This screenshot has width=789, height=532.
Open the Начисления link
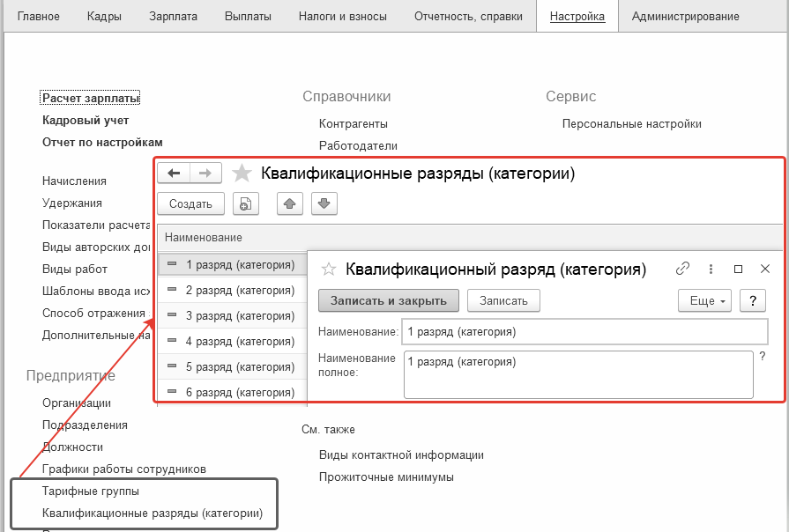click(x=74, y=181)
